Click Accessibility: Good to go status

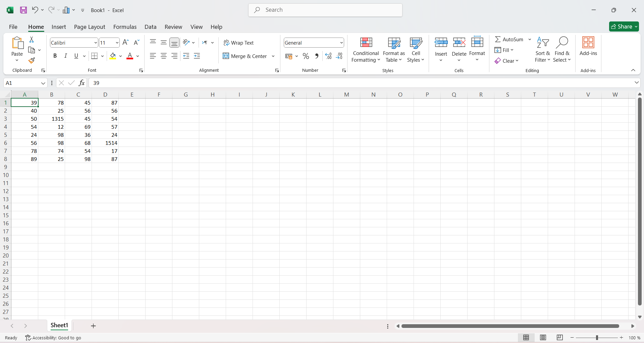pyautogui.click(x=53, y=338)
